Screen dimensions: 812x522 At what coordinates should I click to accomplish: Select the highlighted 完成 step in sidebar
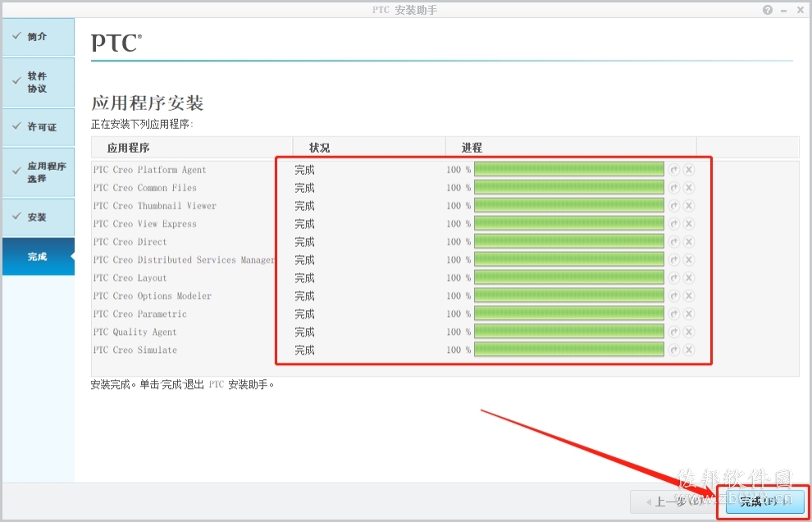tap(39, 257)
